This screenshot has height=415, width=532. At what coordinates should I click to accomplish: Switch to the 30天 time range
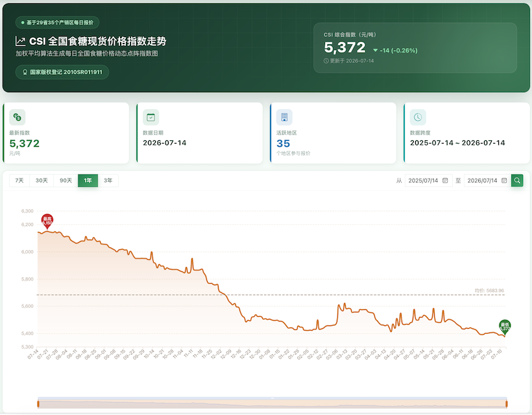pos(42,181)
